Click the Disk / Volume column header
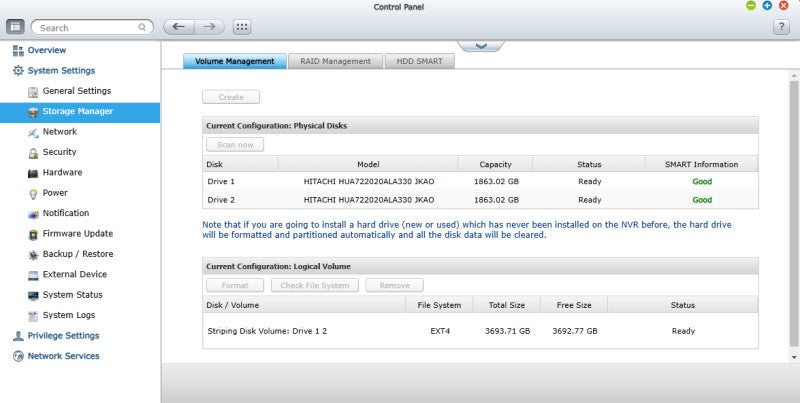The width and height of the screenshot is (800, 403). (x=304, y=305)
